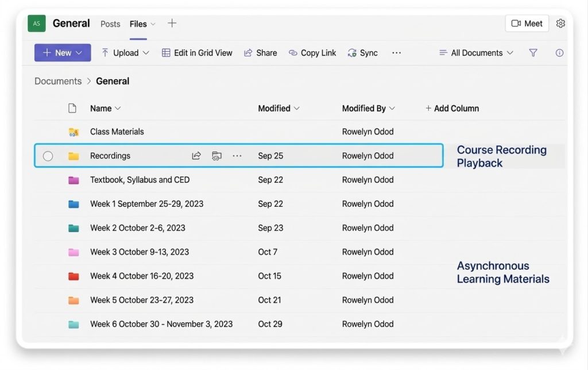Add a new tab with plus icon
Image resolution: width=588 pixels, height=370 pixels.
point(172,24)
